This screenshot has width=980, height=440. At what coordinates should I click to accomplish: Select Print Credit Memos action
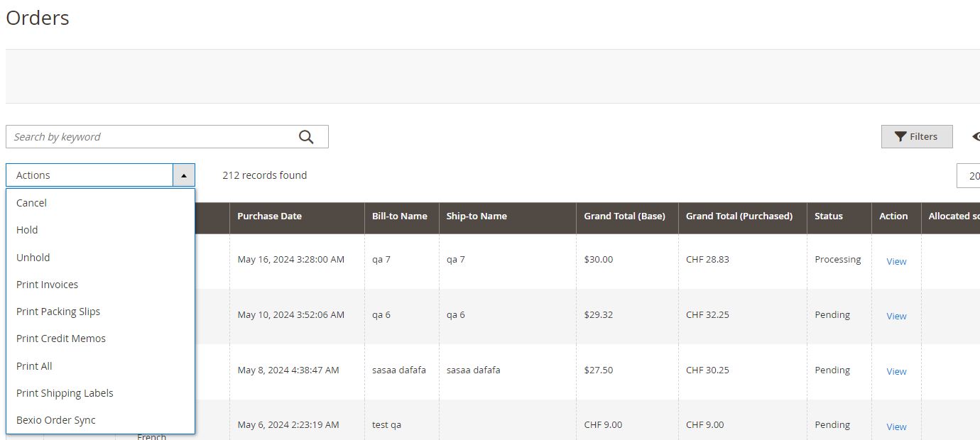click(x=61, y=339)
